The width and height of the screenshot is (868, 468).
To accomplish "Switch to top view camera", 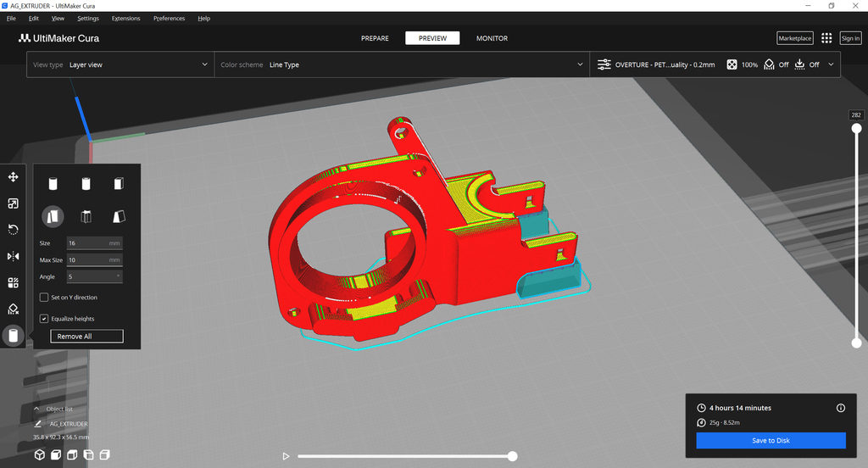I will [x=72, y=454].
